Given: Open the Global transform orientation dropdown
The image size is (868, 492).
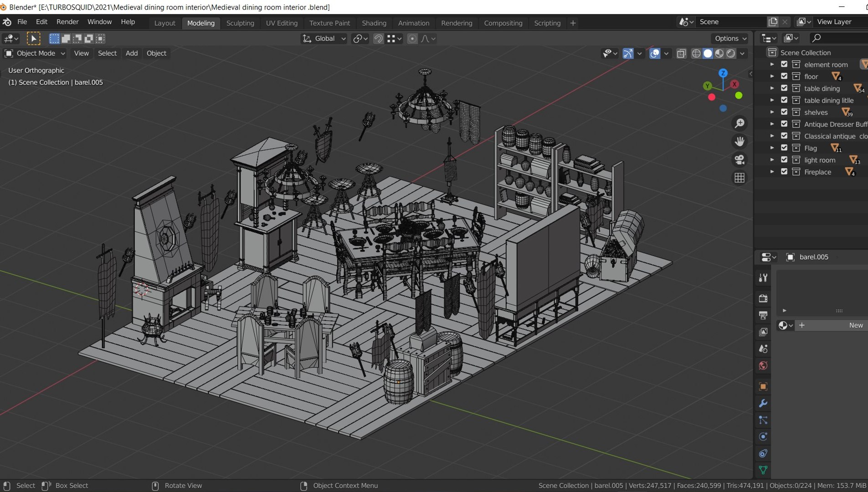Looking at the screenshot, I should [x=324, y=39].
